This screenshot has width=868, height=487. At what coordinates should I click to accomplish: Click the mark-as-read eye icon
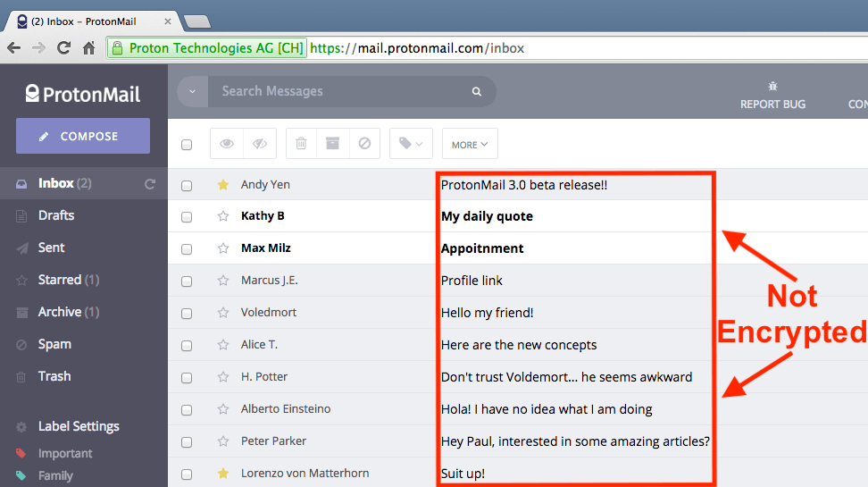pyautogui.click(x=227, y=144)
